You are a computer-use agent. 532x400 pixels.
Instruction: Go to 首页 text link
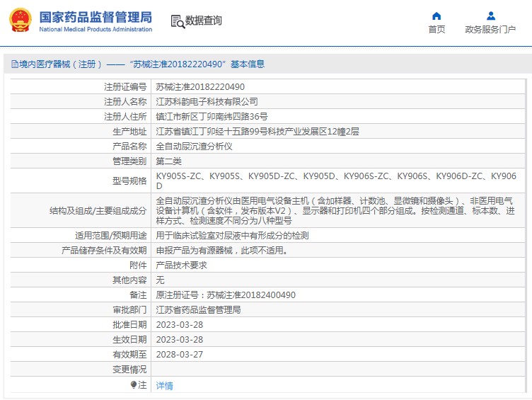436,30
